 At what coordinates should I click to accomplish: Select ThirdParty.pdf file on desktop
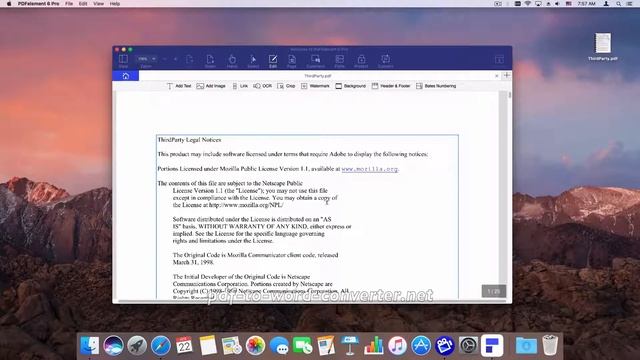tap(602, 47)
